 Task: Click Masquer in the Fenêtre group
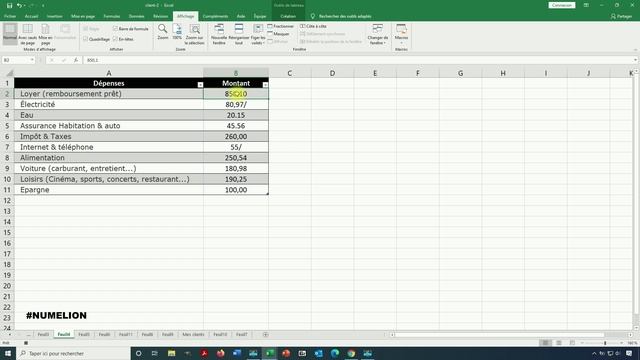click(x=278, y=34)
